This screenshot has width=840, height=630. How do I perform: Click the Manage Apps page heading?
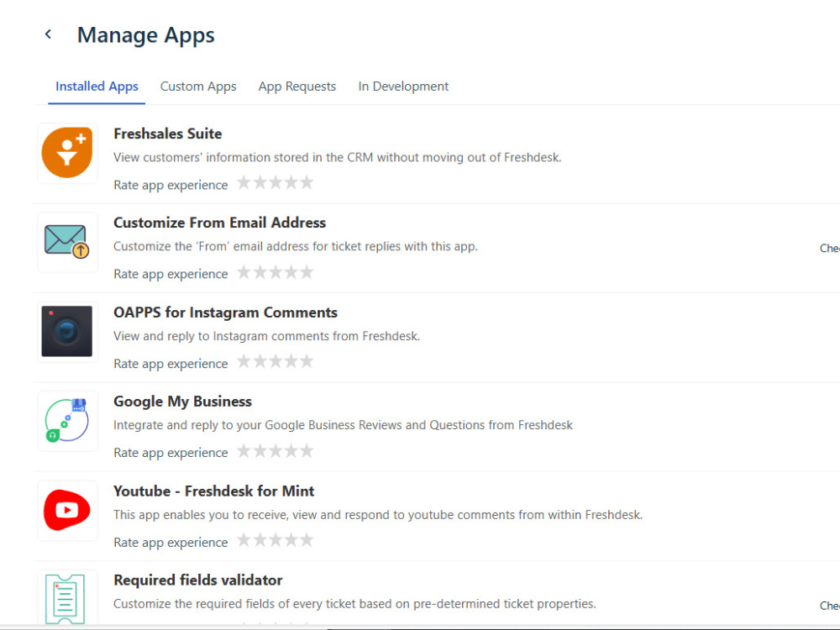coord(145,35)
